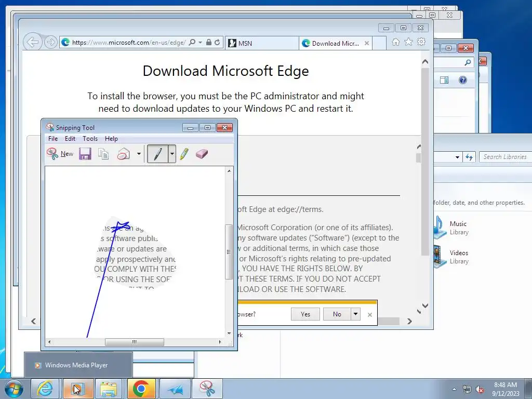The image size is (532, 399).
Task: Click horizontal scroll left arrow in IE
Action: click(33, 321)
